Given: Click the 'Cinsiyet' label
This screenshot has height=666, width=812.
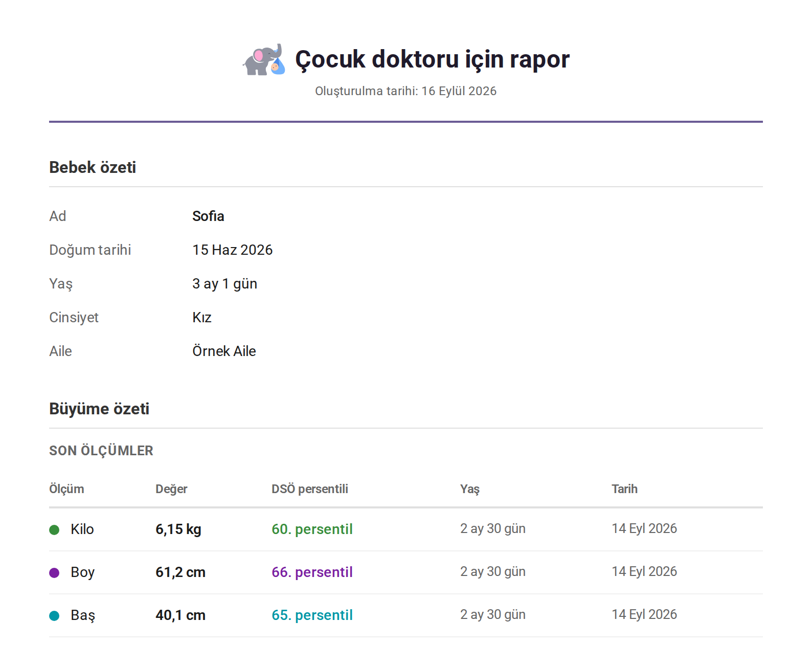Looking at the screenshot, I should tap(74, 317).
